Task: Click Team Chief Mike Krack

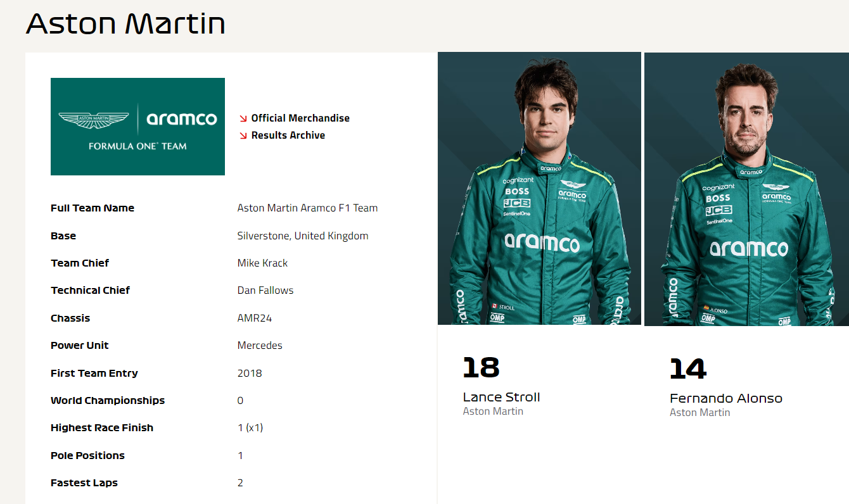Action: point(262,263)
